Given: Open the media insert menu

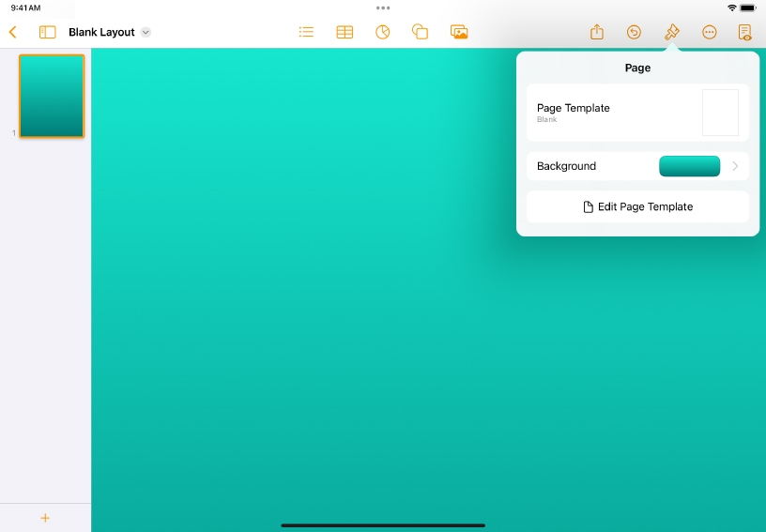Looking at the screenshot, I should click(459, 32).
